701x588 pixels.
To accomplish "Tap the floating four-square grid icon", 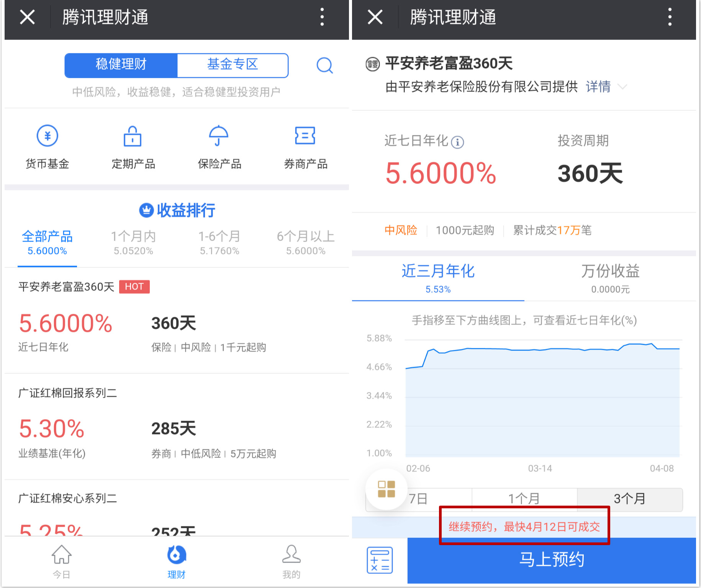I will point(386,489).
